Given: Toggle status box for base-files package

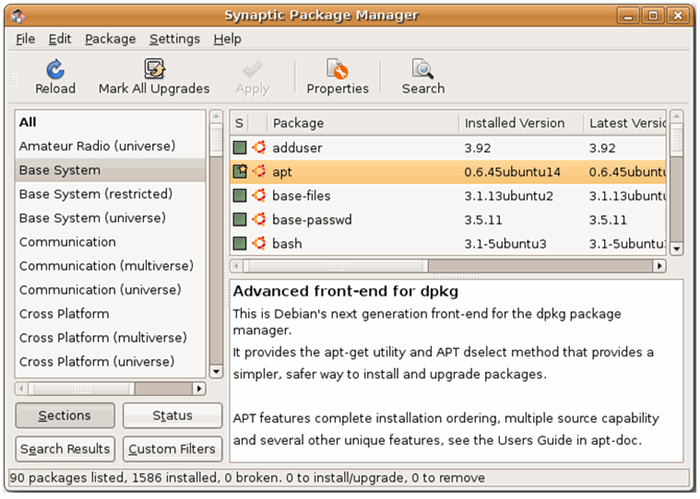Looking at the screenshot, I should click(x=240, y=195).
